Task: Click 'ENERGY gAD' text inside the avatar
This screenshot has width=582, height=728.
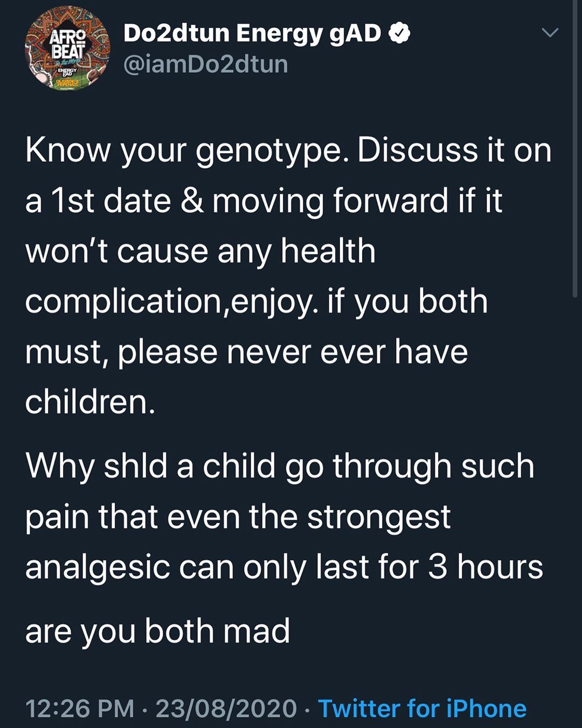Action: click(67, 72)
